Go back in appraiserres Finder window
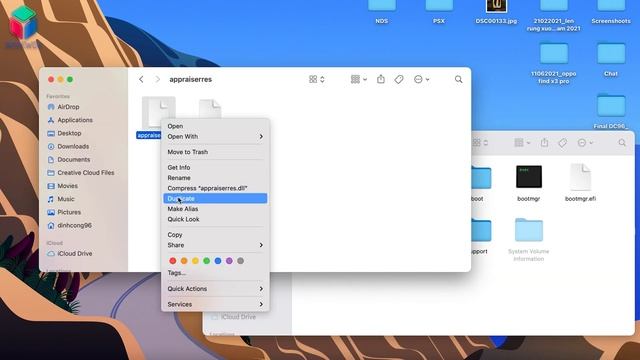Screen dimensions: 640x360 point(141,79)
